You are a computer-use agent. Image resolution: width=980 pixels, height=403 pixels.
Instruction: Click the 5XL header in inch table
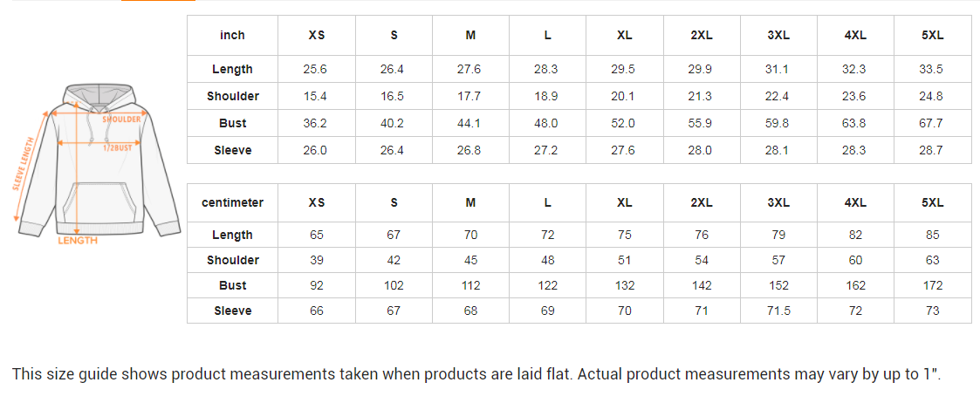(x=932, y=36)
